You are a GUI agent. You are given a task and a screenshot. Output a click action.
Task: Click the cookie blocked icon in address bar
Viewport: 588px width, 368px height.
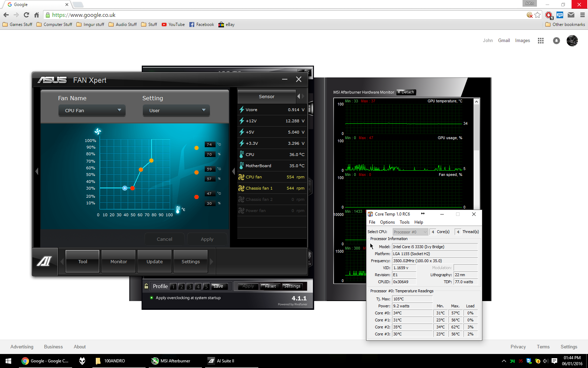point(530,15)
